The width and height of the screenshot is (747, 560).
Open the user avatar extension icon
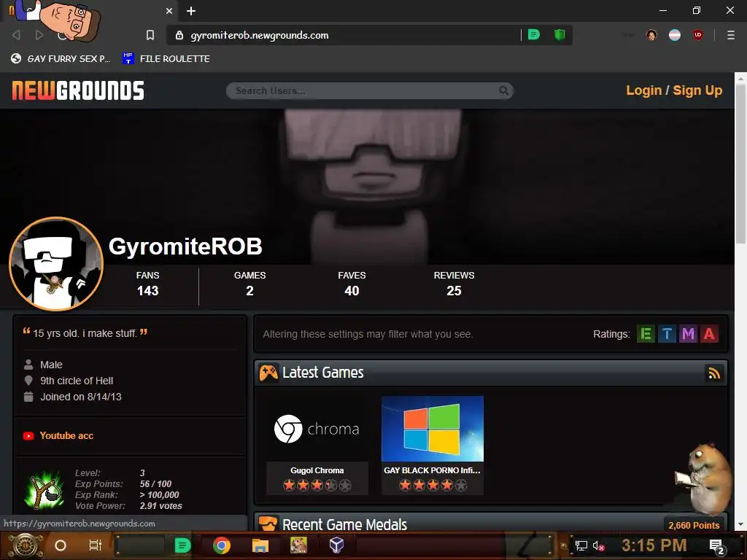coord(651,35)
